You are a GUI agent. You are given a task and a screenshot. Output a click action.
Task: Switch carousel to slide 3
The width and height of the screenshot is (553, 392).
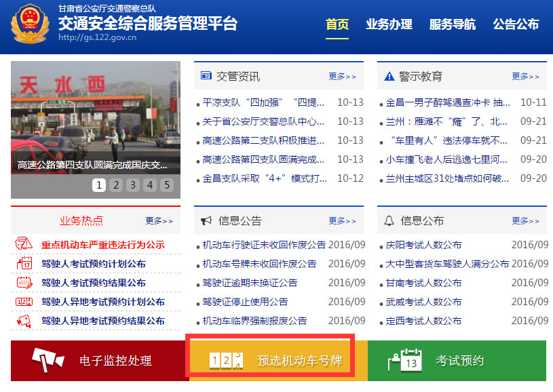coord(133,185)
